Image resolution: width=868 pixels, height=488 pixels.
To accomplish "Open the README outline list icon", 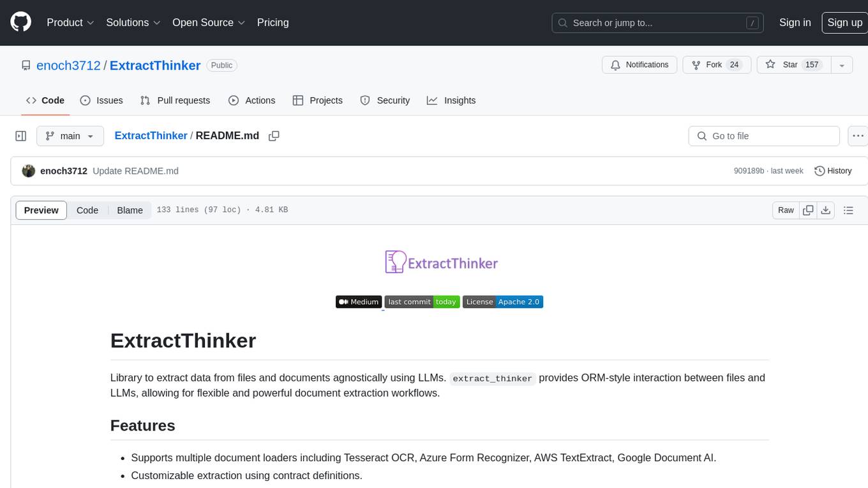I will [848, 210].
